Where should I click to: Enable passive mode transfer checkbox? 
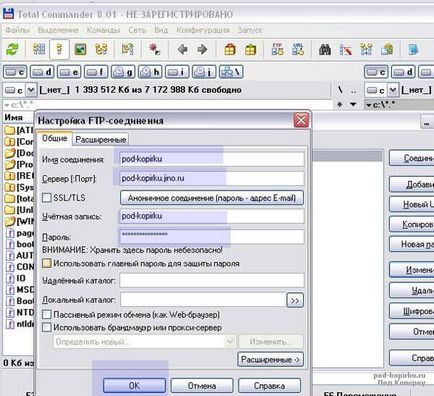[x=47, y=314]
